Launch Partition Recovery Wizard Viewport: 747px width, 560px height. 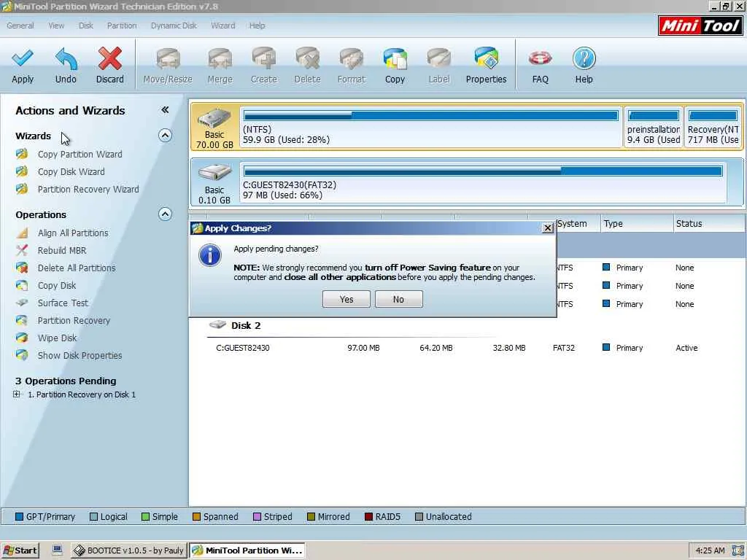(x=88, y=190)
